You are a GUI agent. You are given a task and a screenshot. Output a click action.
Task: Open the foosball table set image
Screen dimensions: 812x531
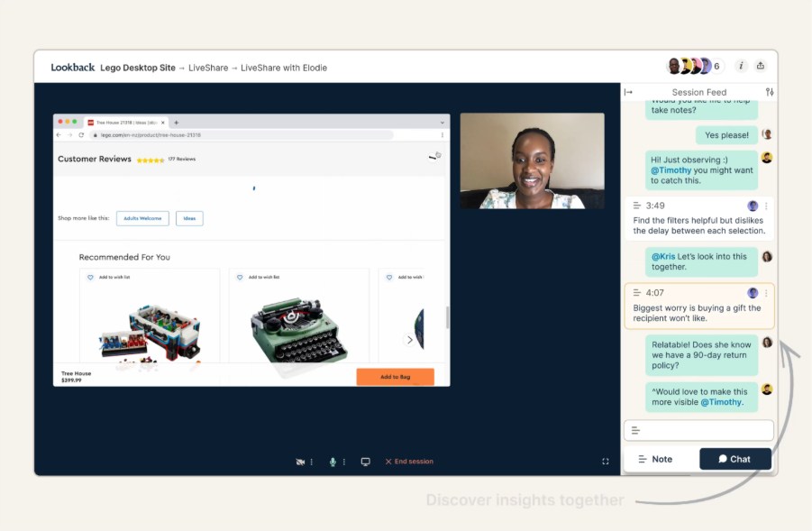coord(150,332)
